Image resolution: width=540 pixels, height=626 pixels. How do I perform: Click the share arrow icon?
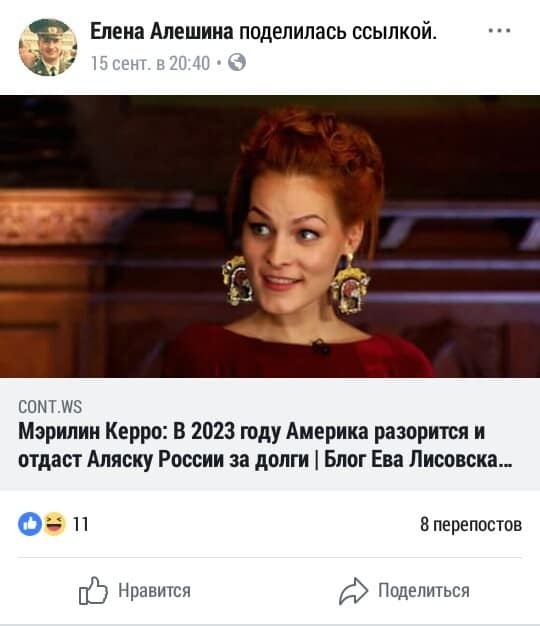click(353, 591)
